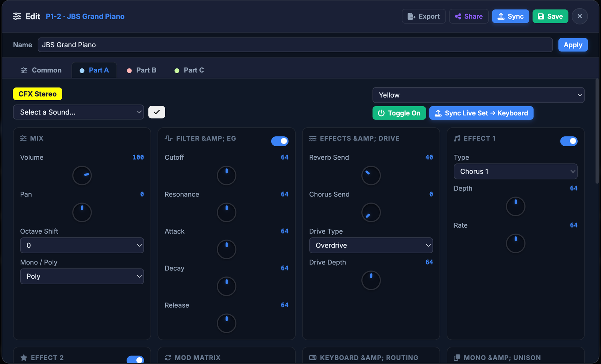Click the Reverb Send knob
Viewport: 601px width, 364px height.
pyautogui.click(x=371, y=175)
